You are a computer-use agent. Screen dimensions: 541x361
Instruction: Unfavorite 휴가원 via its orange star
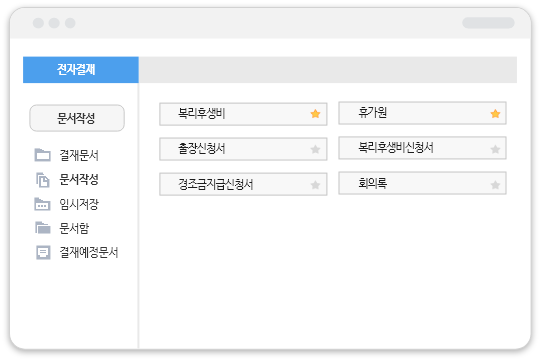point(495,114)
